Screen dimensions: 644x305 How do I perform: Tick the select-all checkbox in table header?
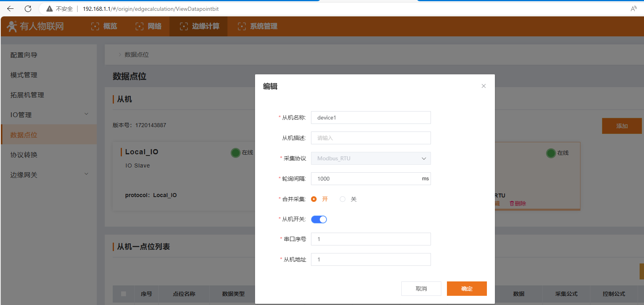coord(124,294)
